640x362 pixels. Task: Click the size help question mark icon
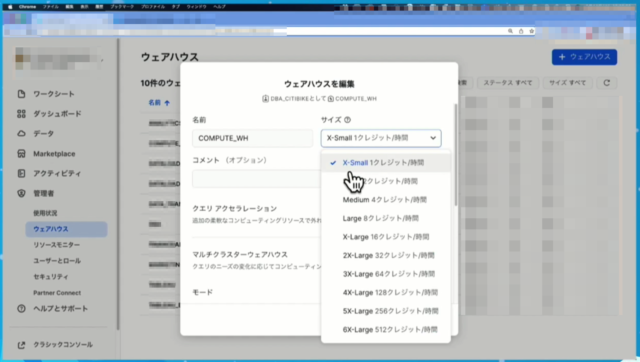(x=347, y=120)
